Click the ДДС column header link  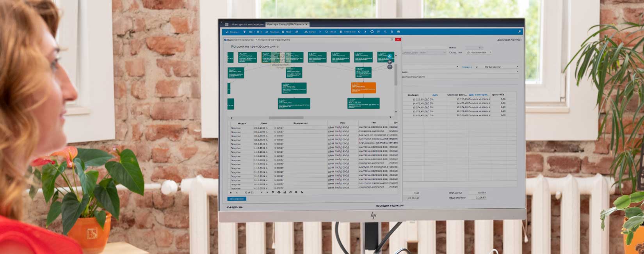point(435,95)
